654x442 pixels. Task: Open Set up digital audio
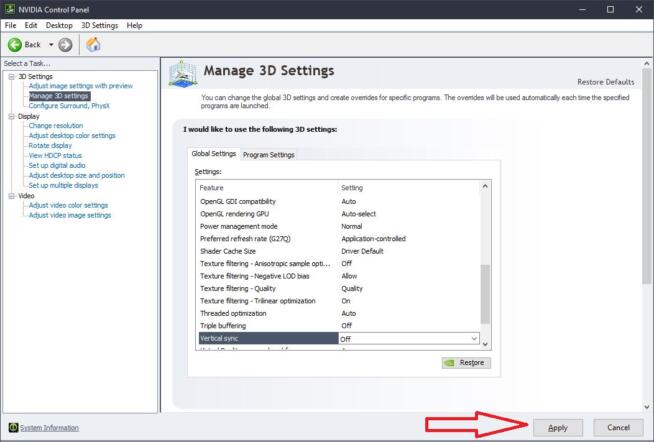tap(57, 166)
